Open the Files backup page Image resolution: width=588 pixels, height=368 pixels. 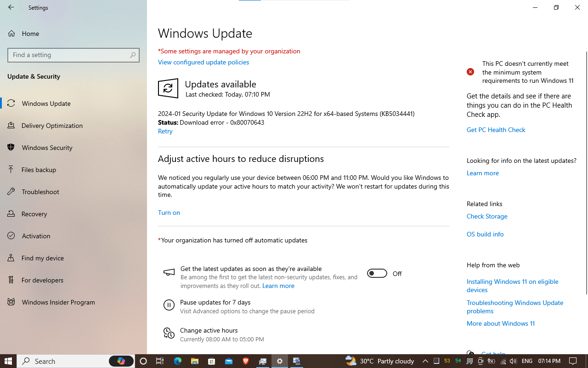coord(73,170)
